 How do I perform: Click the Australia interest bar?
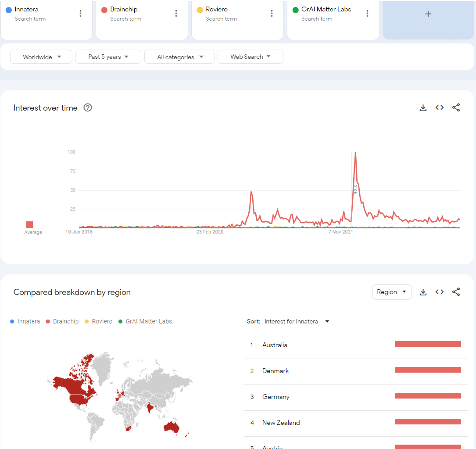[x=428, y=344]
